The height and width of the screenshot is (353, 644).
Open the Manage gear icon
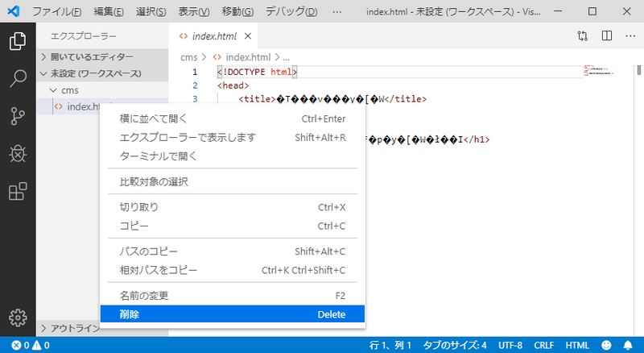coord(18,318)
